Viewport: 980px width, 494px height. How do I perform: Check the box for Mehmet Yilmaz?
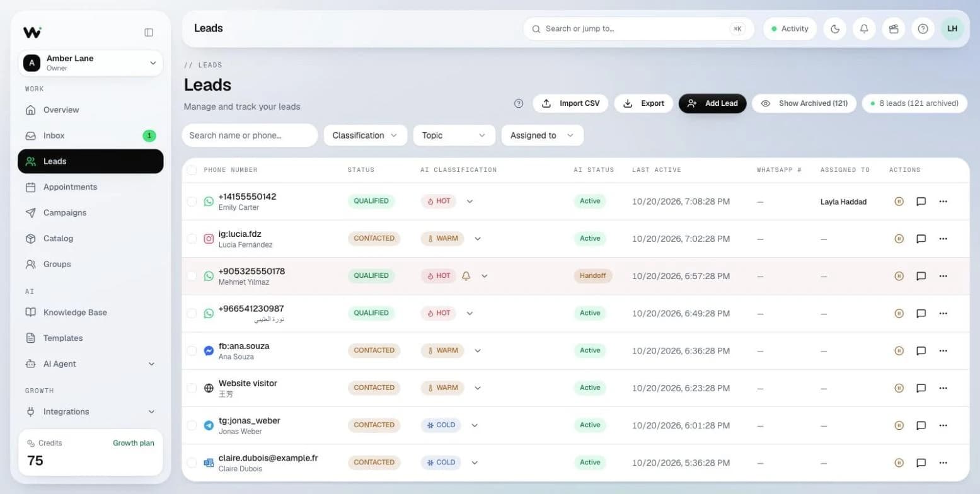pyautogui.click(x=192, y=276)
